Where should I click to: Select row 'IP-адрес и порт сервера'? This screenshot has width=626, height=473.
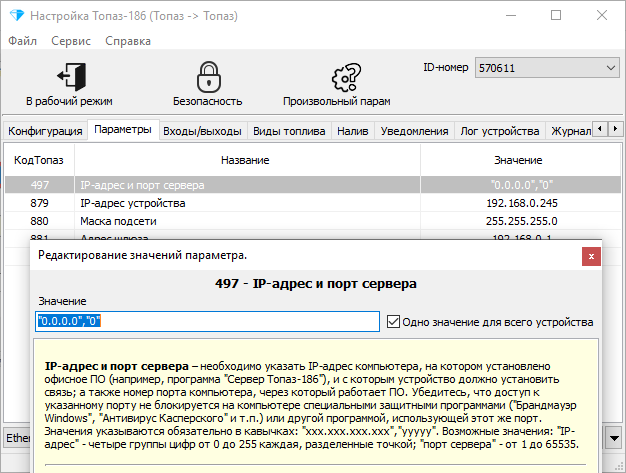(313, 185)
